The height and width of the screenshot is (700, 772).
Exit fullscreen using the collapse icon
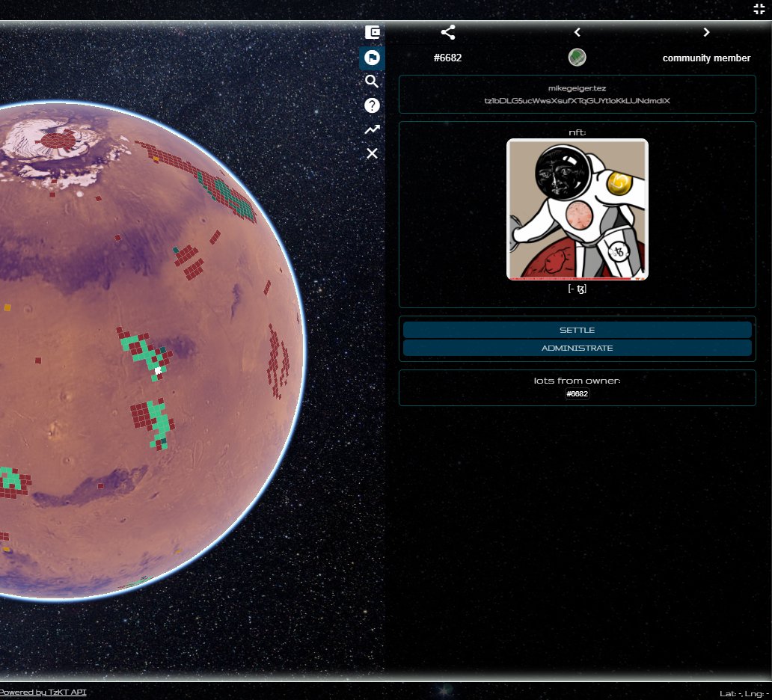tap(759, 9)
